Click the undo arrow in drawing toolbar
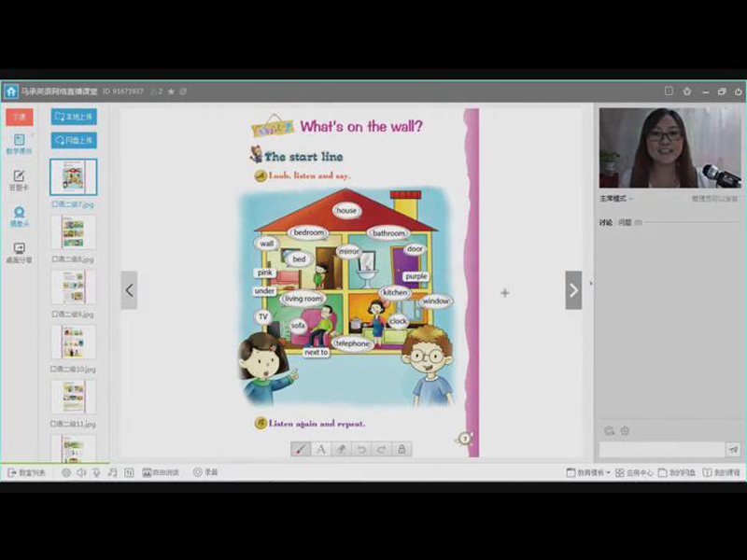This screenshot has width=747, height=560. tap(361, 449)
